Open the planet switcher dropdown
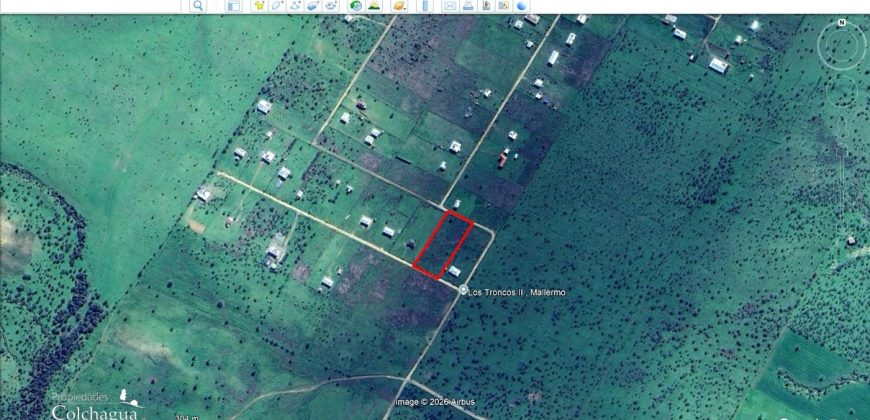Viewport: 870px width, 420px height. coord(399,6)
